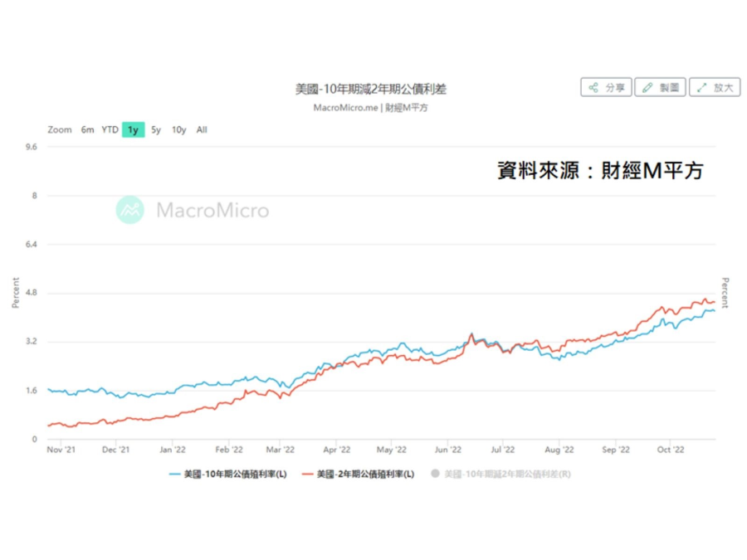Toggle the 美國-2年期公債殖利率(L) series
This screenshot has width=747, height=560.
(365, 474)
